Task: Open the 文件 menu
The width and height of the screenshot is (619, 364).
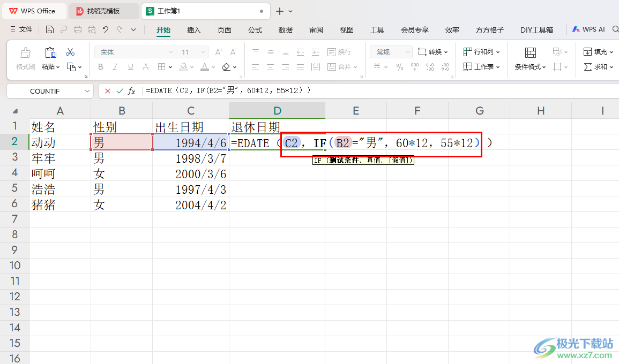Action: click(21, 29)
